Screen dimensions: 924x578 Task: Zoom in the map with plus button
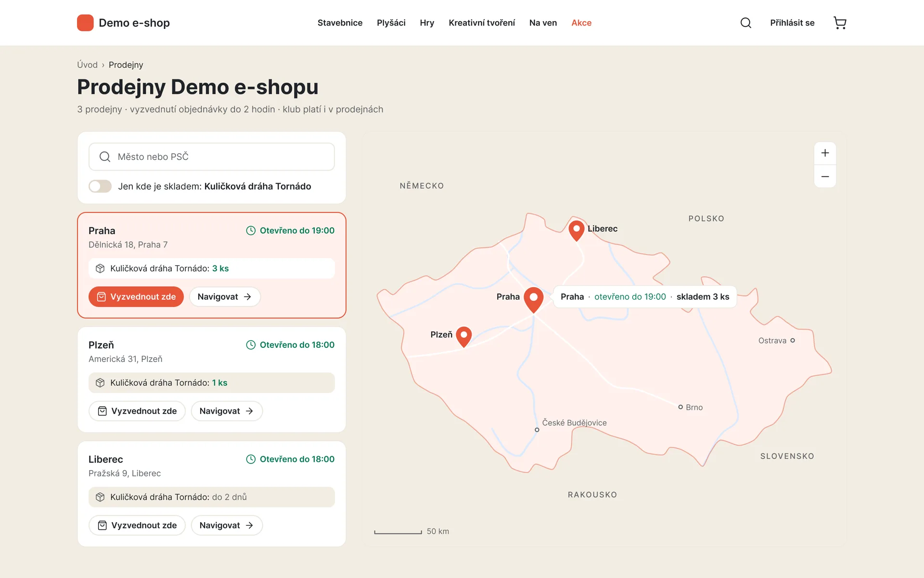[x=825, y=153]
